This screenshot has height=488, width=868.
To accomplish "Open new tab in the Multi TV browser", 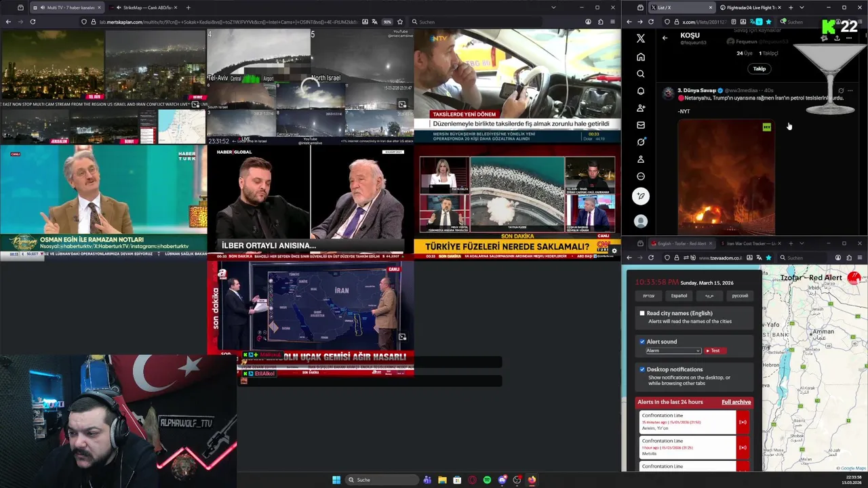I will 188,7.
